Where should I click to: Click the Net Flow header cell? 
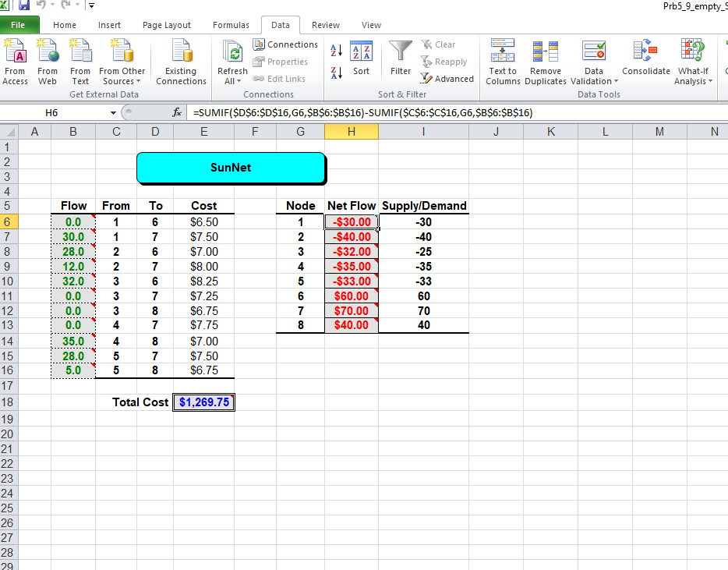click(x=352, y=206)
